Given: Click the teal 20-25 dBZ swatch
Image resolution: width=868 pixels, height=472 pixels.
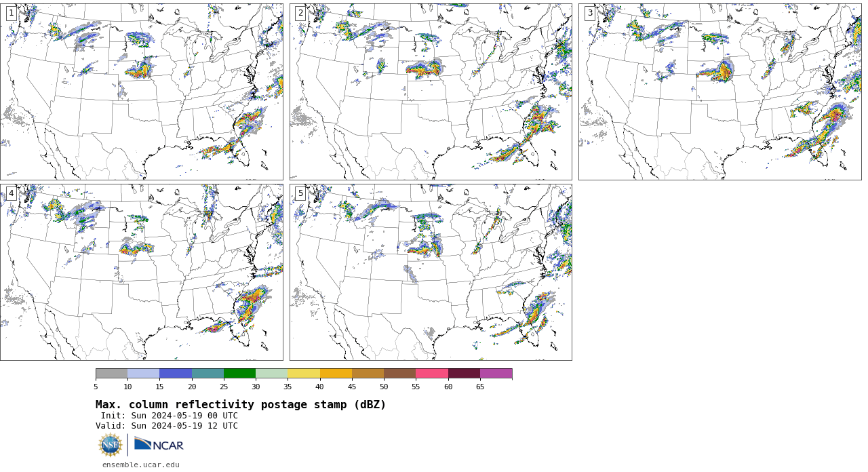Looking at the screenshot, I should pyautogui.click(x=208, y=373).
